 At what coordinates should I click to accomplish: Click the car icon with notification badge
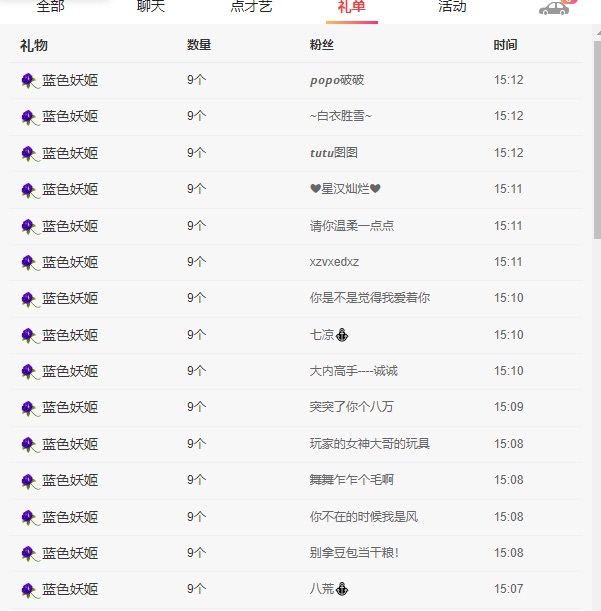[x=554, y=8]
